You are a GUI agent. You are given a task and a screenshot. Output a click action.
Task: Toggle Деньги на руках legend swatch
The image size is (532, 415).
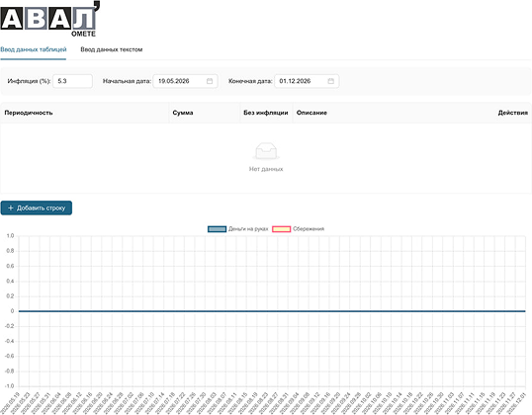pos(217,229)
